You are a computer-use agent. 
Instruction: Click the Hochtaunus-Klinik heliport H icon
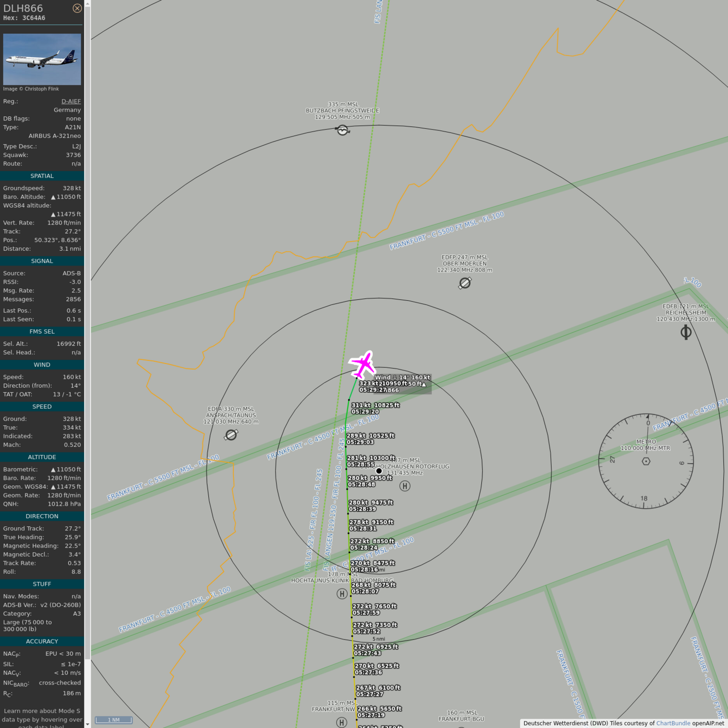click(x=342, y=594)
